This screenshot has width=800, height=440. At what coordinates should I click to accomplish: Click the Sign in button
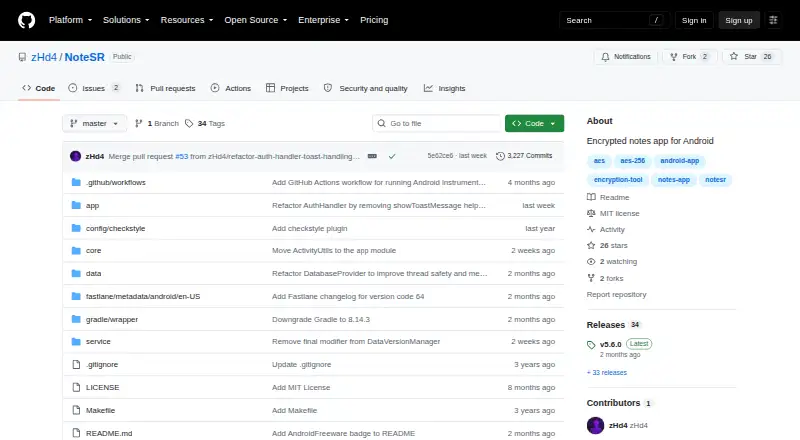pos(694,20)
